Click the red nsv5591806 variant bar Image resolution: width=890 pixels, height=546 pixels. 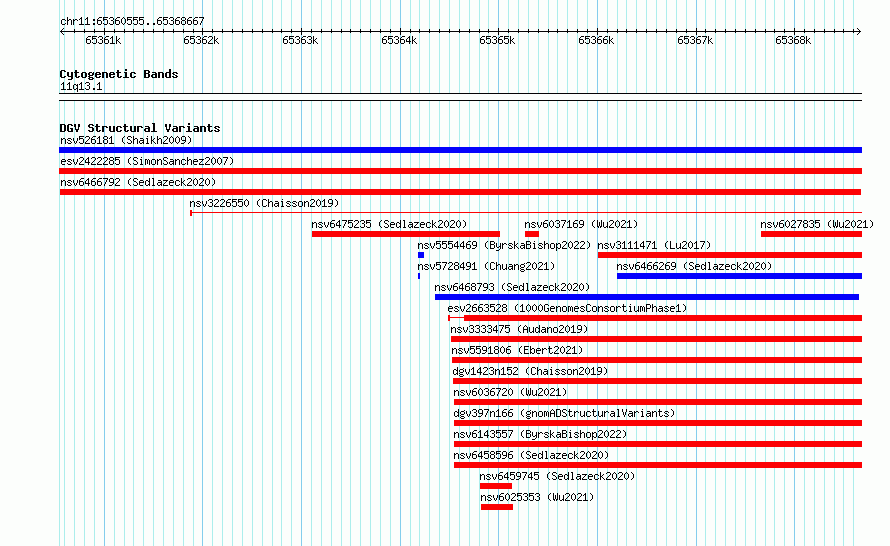point(657,360)
